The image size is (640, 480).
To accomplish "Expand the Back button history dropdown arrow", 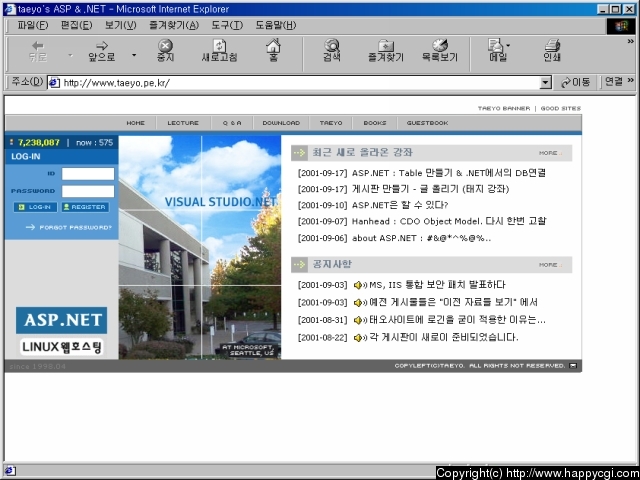I will (x=70, y=55).
